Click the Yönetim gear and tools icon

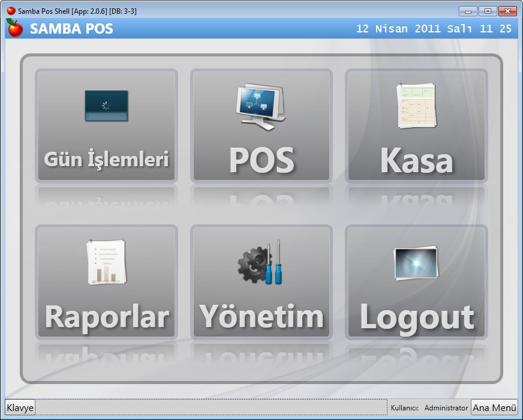coord(261,262)
